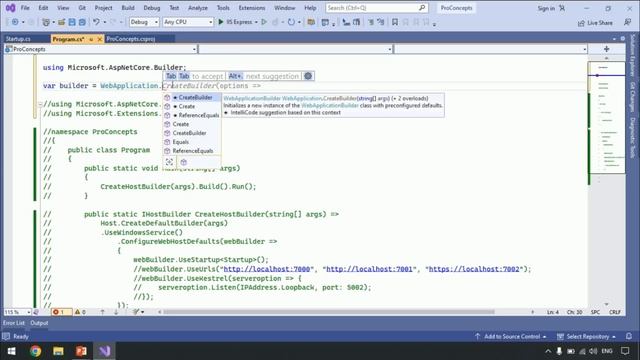Open the Build menu
This screenshot has height=360, width=640.
[128, 8]
